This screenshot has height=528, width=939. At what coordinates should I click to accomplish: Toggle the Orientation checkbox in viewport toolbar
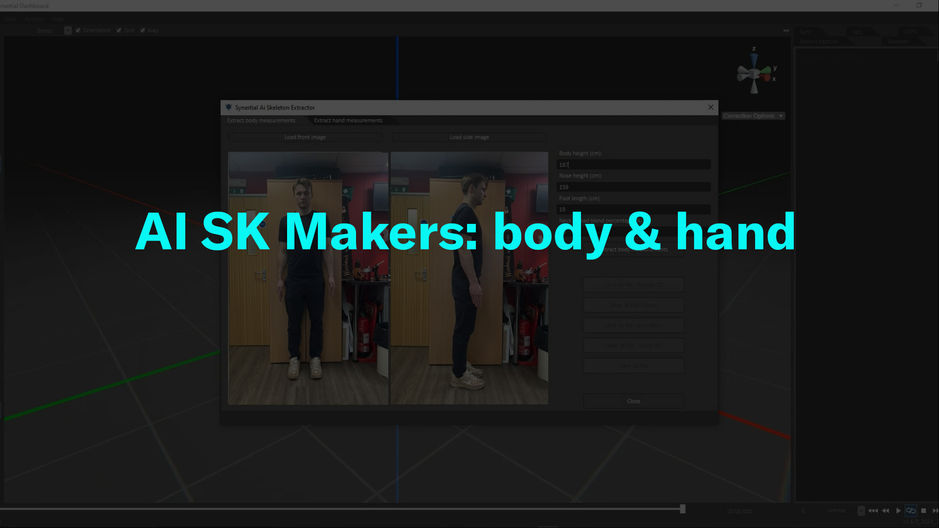78,30
